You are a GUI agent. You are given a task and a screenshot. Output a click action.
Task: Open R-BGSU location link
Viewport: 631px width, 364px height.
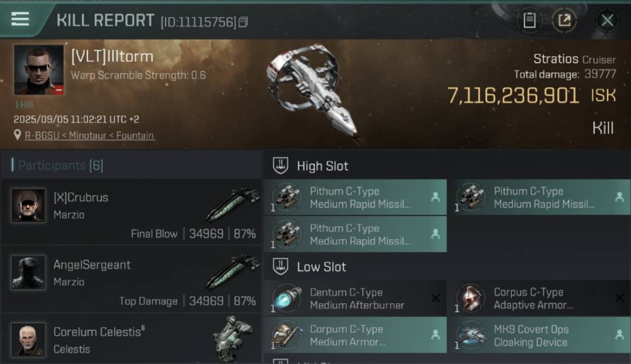coord(90,136)
